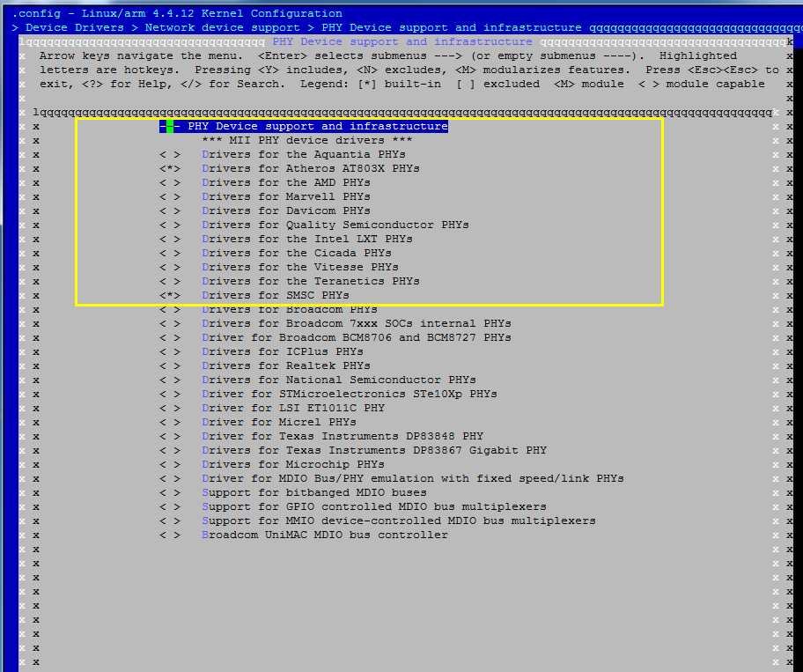The image size is (803, 672).
Task: Click the Microchip PHYs selection brackets
Action: tap(170, 464)
